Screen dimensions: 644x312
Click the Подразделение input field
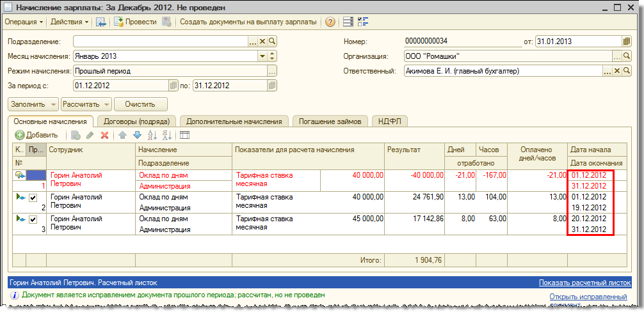(x=161, y=42)
